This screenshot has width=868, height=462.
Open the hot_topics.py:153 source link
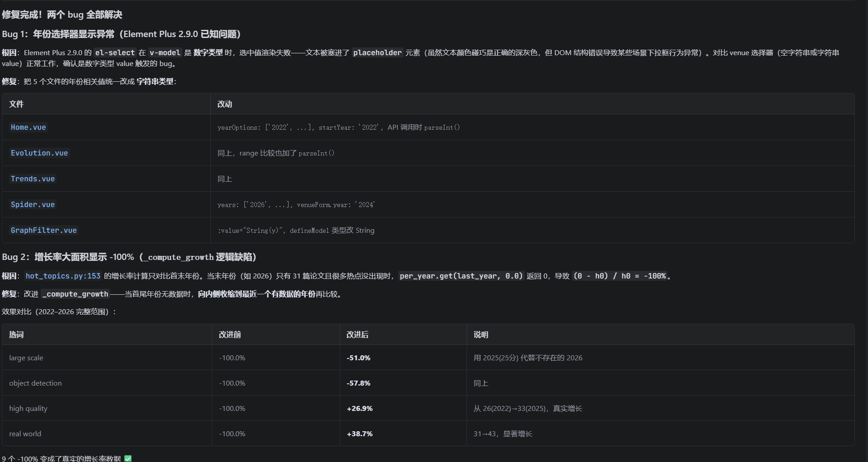(63, 276)
